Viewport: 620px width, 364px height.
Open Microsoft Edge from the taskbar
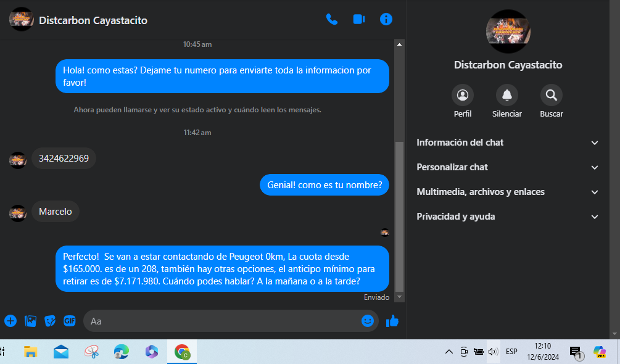point(121,352)
